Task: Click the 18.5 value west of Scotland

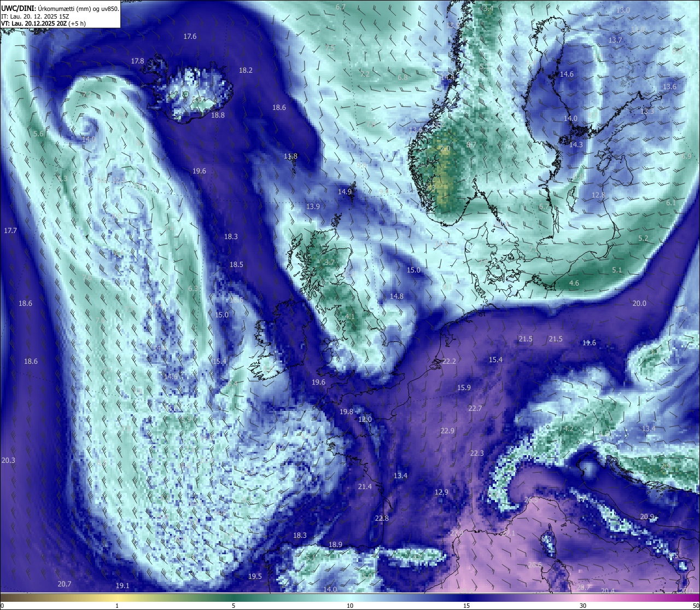Action: [x=236, y=265]
